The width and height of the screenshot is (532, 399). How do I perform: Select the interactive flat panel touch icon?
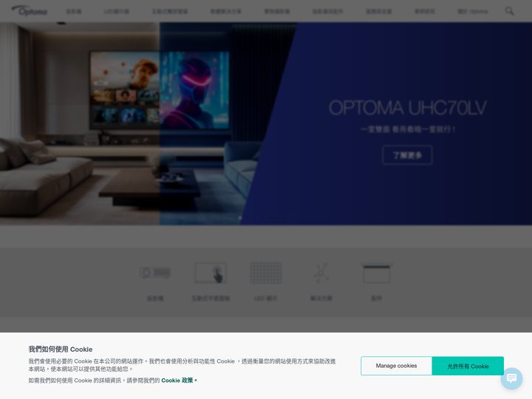tap(211, 273)
